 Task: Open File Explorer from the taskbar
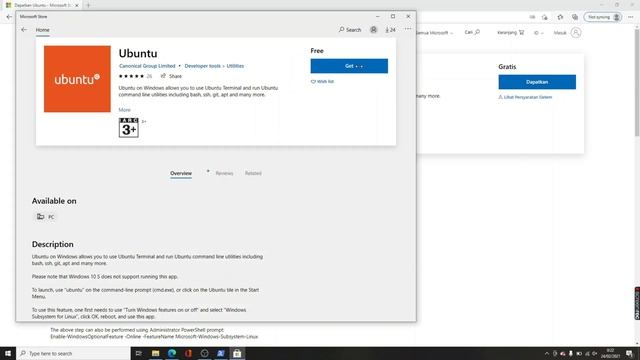[x=156, y=353]
